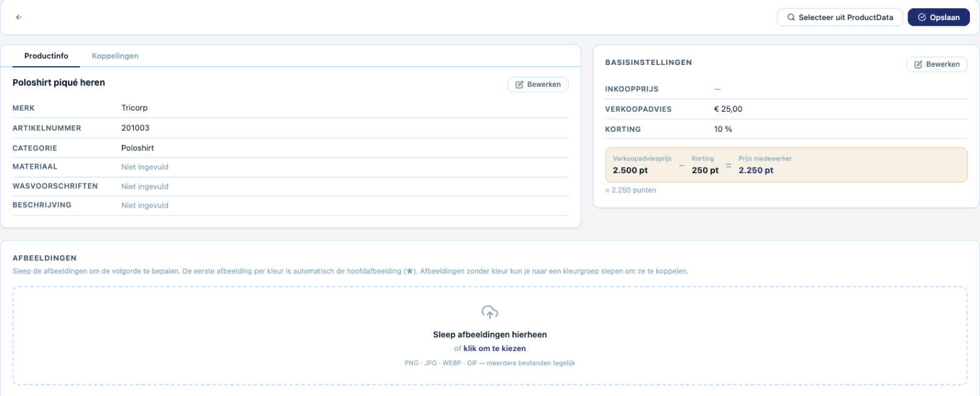Open Selecteer uit ProductData search
This screenshot has height=396, width=980.
pyautogui.click(x=841, y=17)
